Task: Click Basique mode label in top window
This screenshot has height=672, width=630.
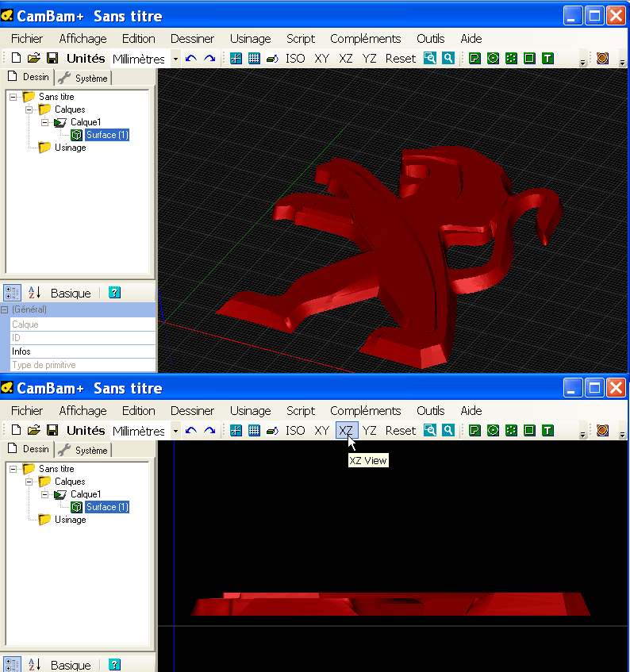Action: (x=71, y=293)
